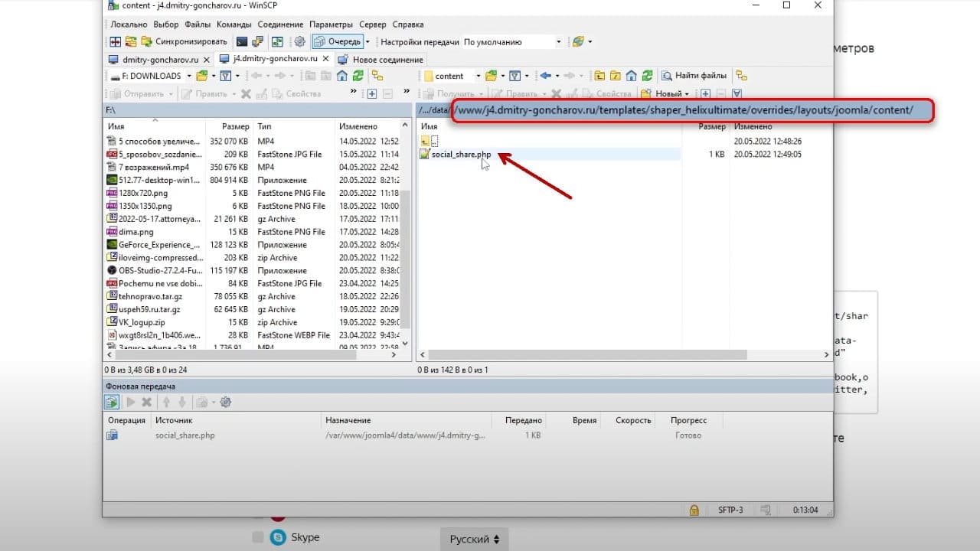This screenshot has height=551, width=980.
Task: Click the Compare directories icon in main toolbar
Action: point(116,42)
